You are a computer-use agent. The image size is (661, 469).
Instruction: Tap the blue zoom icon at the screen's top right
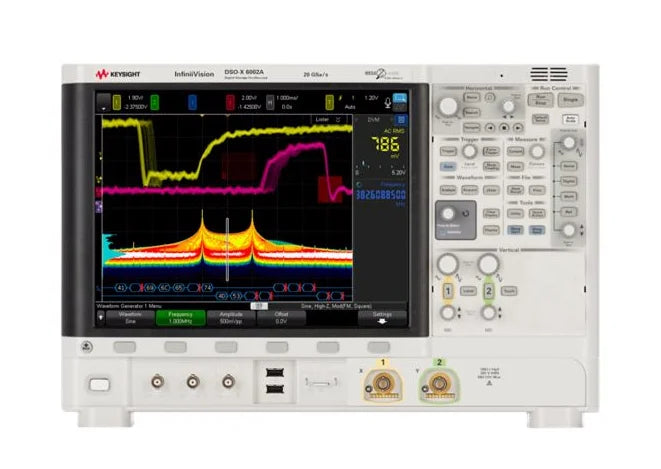point(400,99)
